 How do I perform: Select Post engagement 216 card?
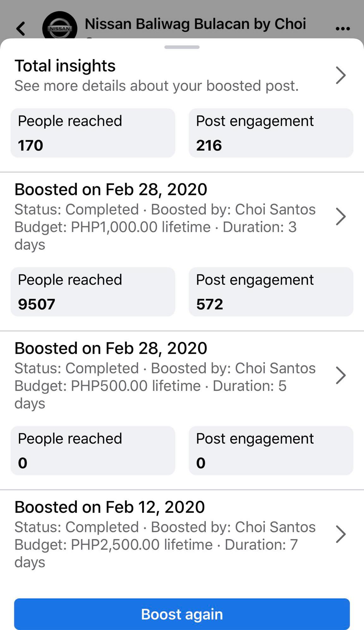(x=271, y=133)
